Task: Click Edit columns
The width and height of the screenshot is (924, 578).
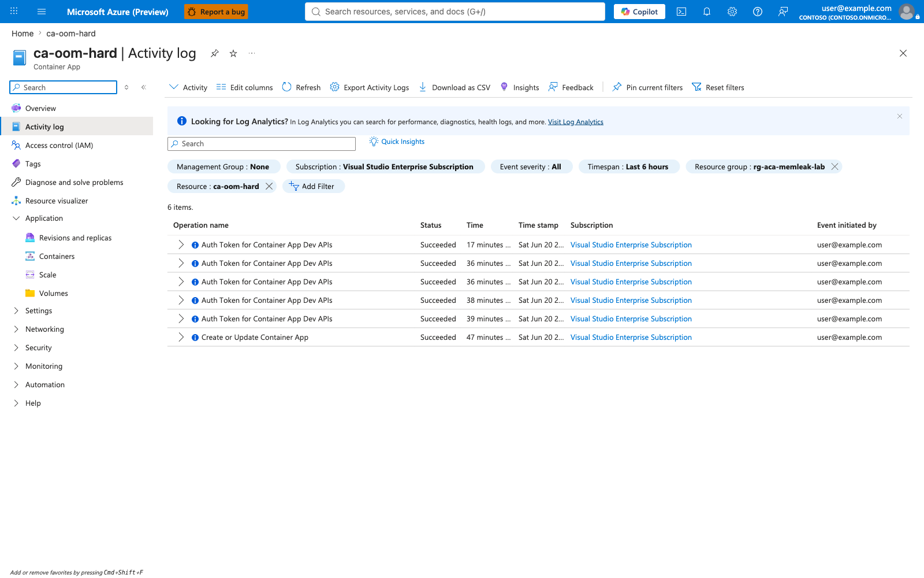Action: pos(245,87)
